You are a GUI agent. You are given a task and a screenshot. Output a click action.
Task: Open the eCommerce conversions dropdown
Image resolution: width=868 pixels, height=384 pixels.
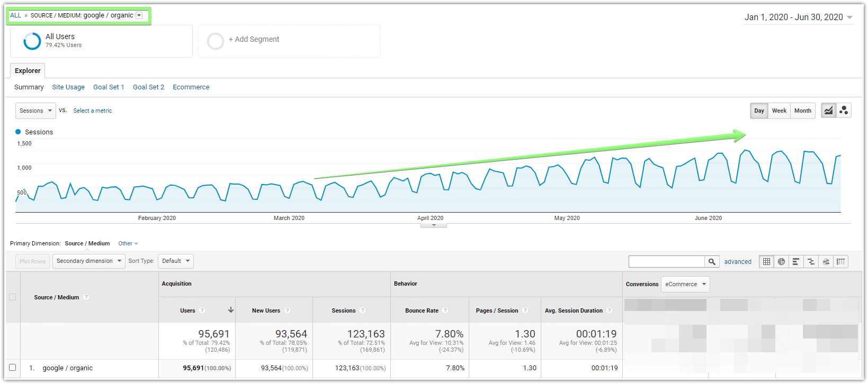coord(685,284)
